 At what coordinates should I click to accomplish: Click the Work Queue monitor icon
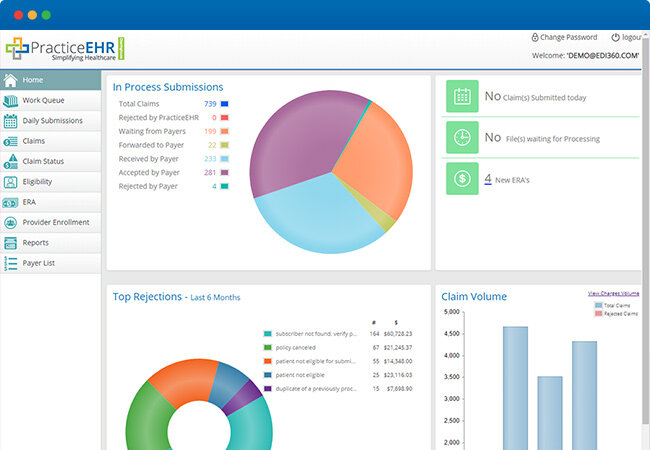[x=10, y=101]
